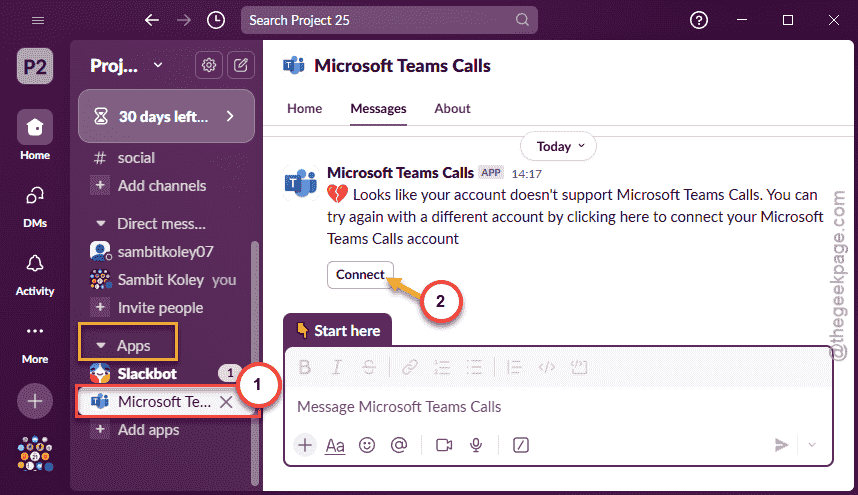
Task: Record an audio clip with microphone
Action: (476, 445)
